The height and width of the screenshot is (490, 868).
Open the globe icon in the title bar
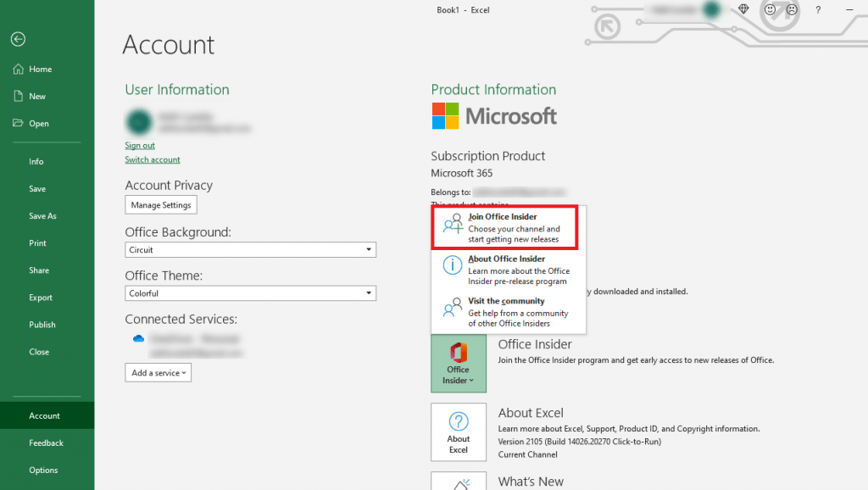point(743,9)
